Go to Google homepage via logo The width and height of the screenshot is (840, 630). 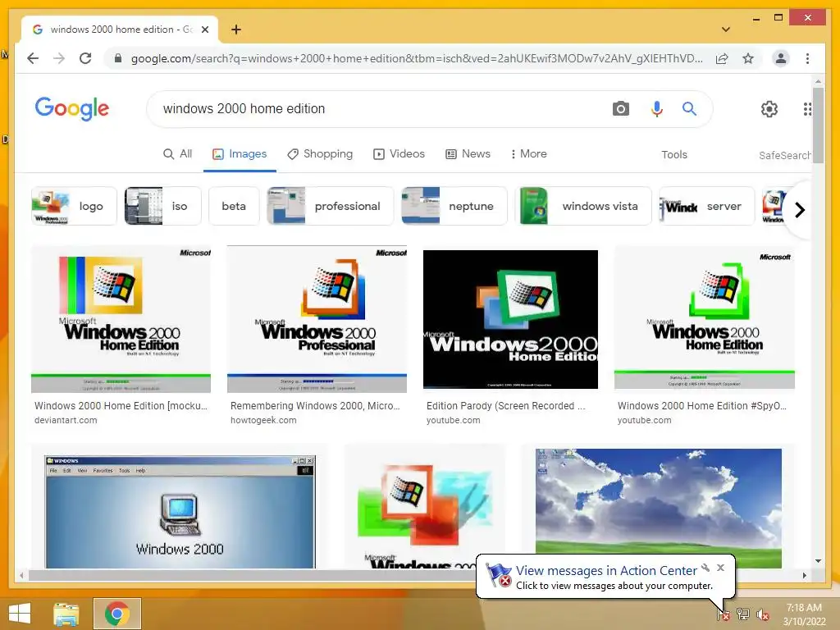pyautogui.click(x=72, y=109)
